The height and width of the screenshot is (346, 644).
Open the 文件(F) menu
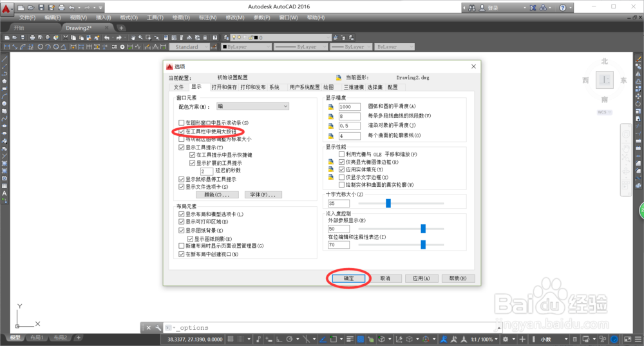[x=28, y=17]
